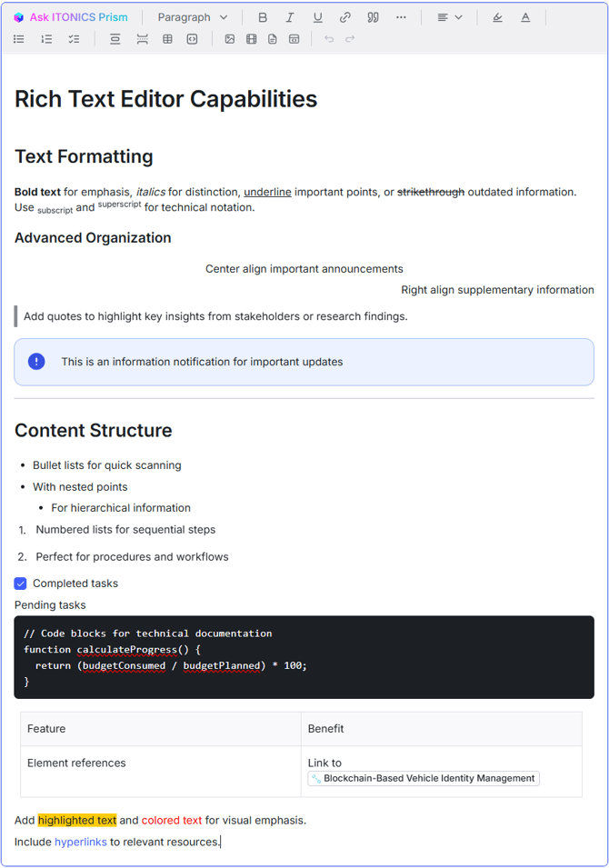Uncheck the Completed tasks checkbox
Screen dimensions: 609x868
(21, 584)
